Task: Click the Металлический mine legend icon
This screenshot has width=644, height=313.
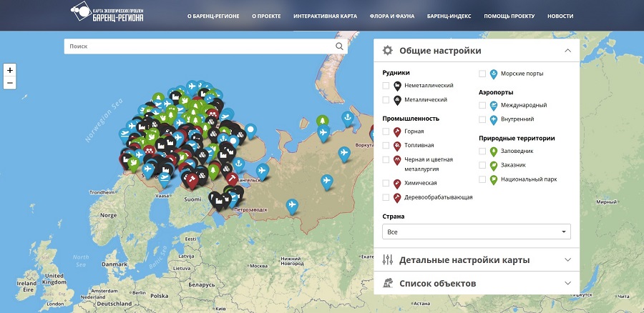Action: click(397, 100)
